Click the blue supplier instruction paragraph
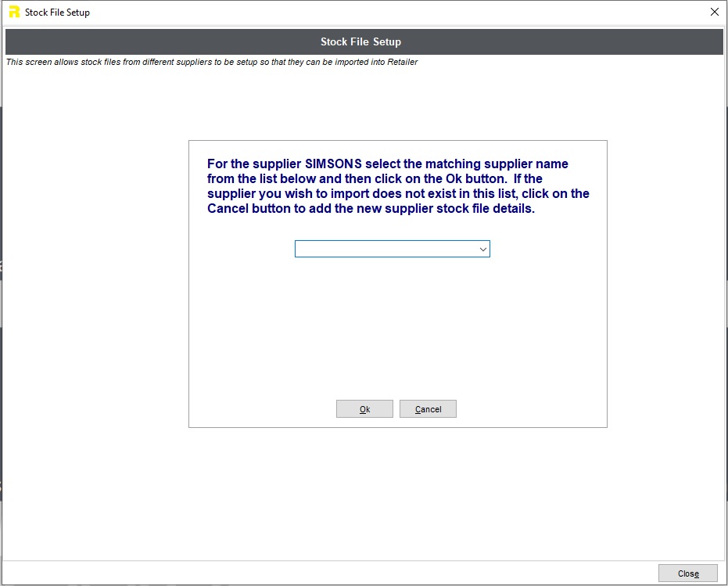 [398, 186]
